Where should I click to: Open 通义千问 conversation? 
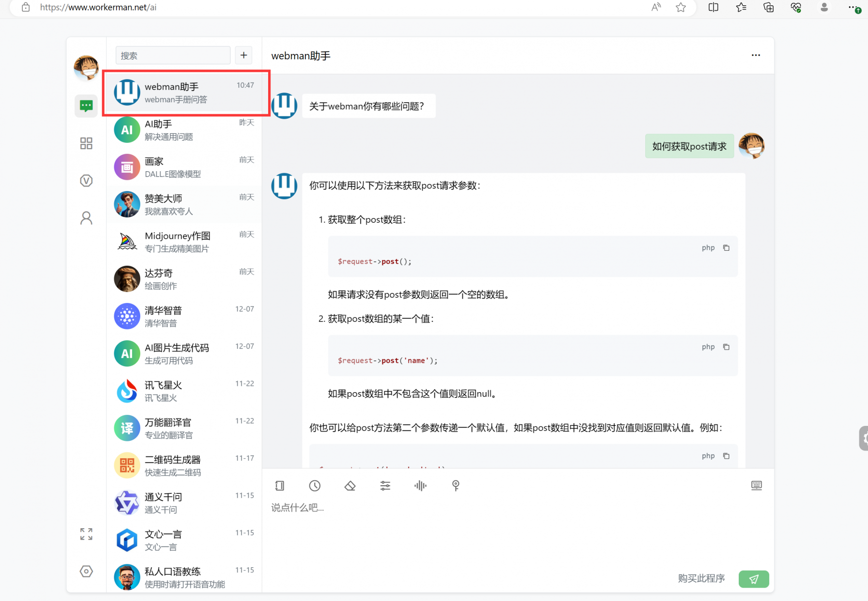pyautogui.click(x=184, y=503)
